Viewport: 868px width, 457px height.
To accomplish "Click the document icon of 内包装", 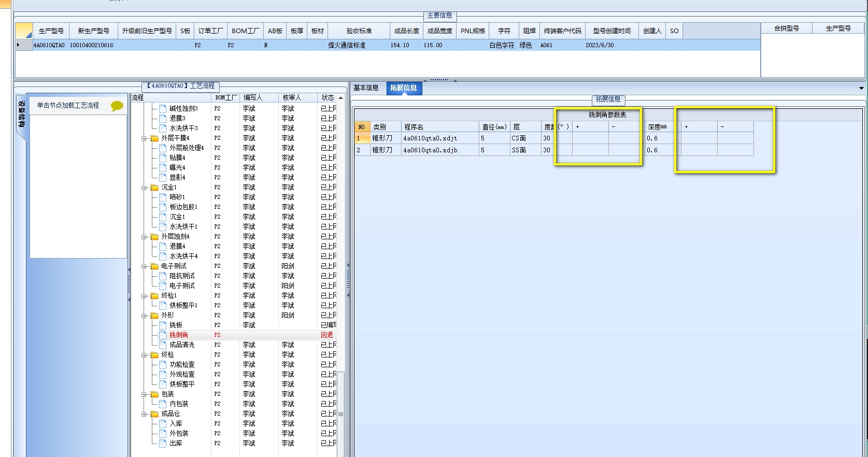I will click(163, 404).
